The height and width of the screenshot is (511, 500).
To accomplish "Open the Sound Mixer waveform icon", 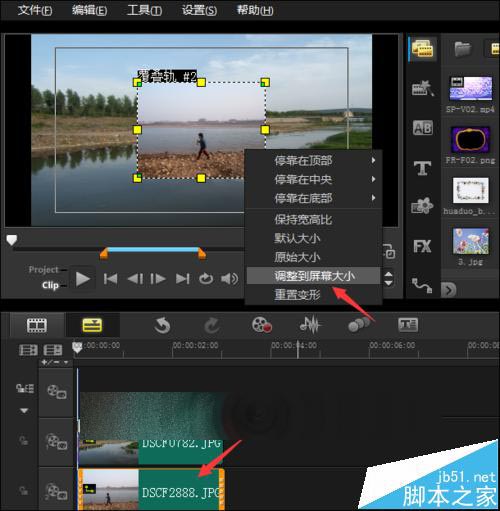I will (x=310, y=325).
